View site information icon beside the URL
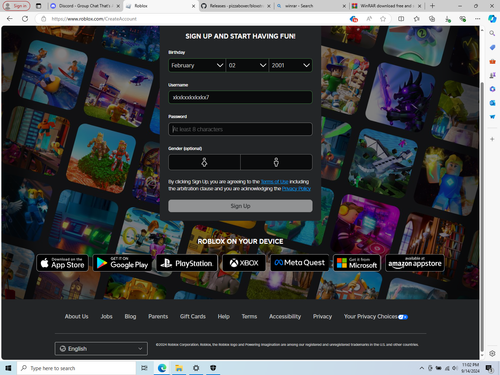This screenshot has width=500, height=375. [x=44, y=19]
